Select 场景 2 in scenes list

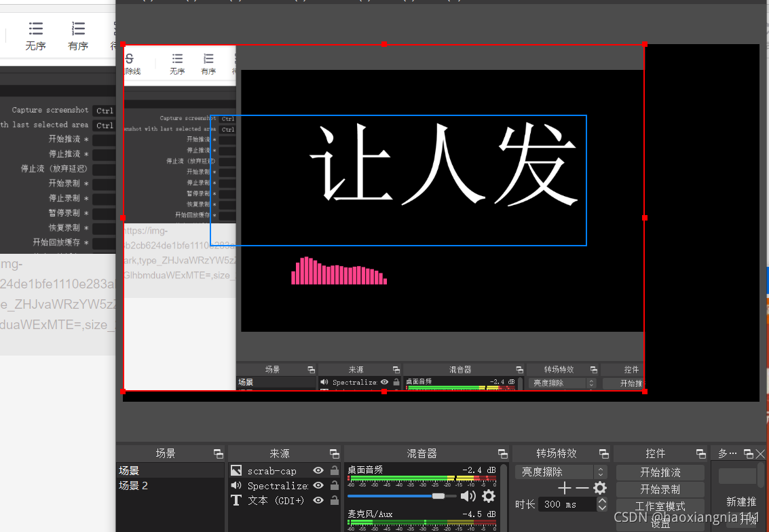[170, 485]
